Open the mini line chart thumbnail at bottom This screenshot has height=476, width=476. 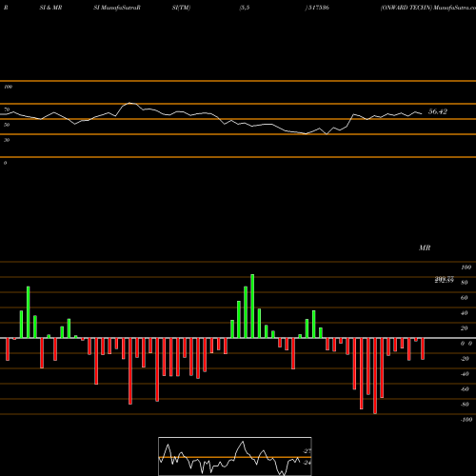(235, 456)
